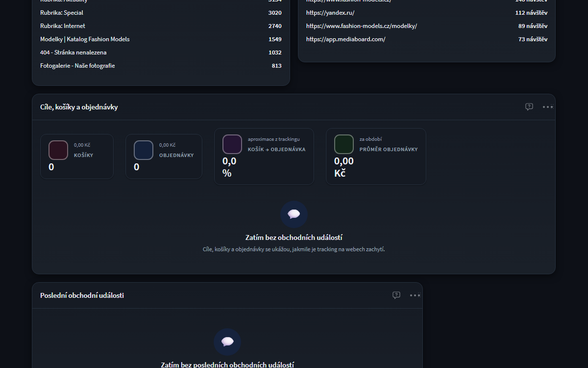Select the 'Rubrika: Special' page row
The width and height of the screenshot is (588, 368).
pyautogui.click(x=161, y=13)
